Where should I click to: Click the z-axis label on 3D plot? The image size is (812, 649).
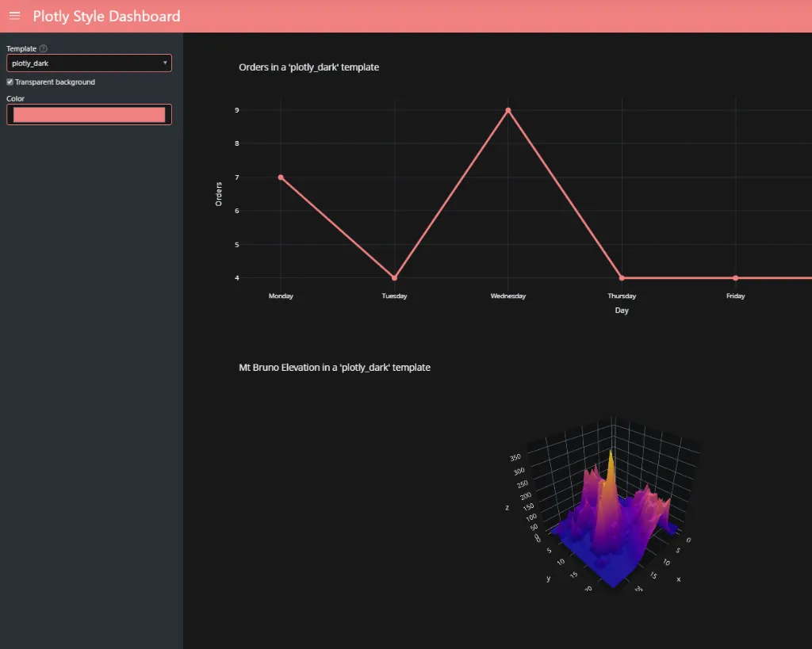(x=507, y=507)
